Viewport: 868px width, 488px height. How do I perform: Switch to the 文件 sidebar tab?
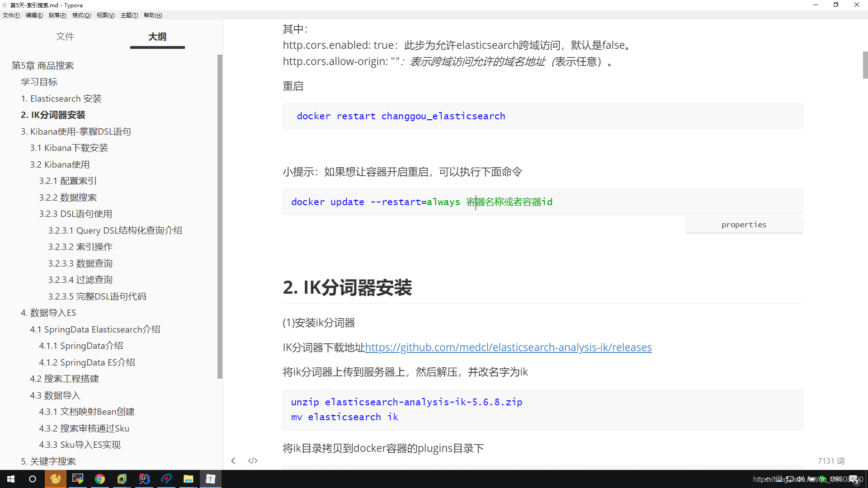point(65,37)
